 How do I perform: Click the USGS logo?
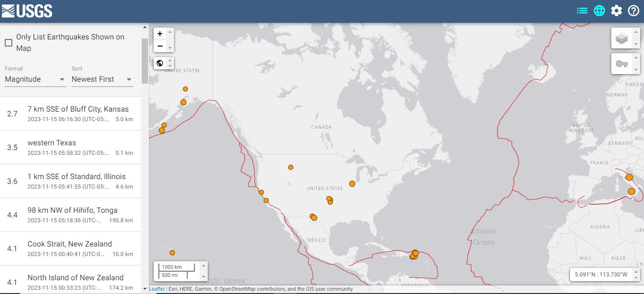(x=27, y=11)
